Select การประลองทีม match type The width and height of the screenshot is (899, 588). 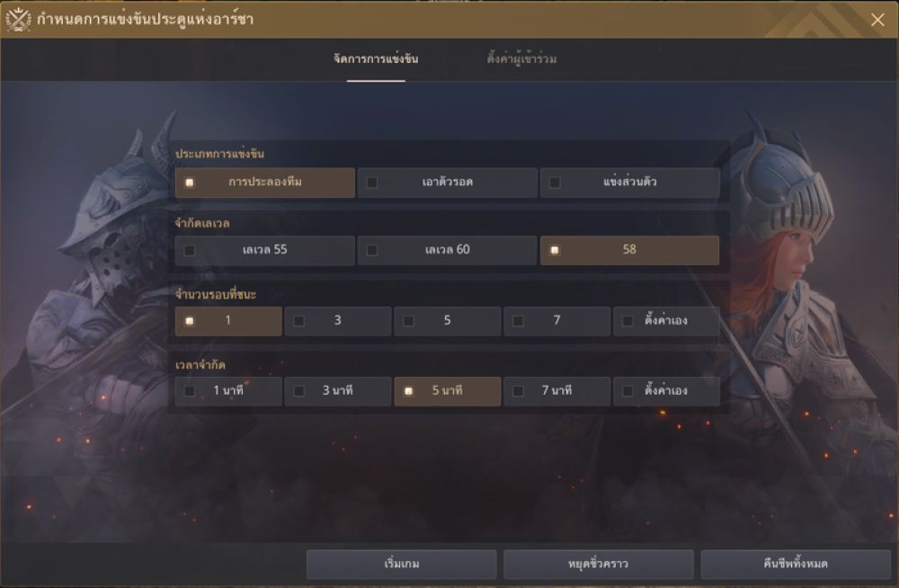[x=265, y=183]
